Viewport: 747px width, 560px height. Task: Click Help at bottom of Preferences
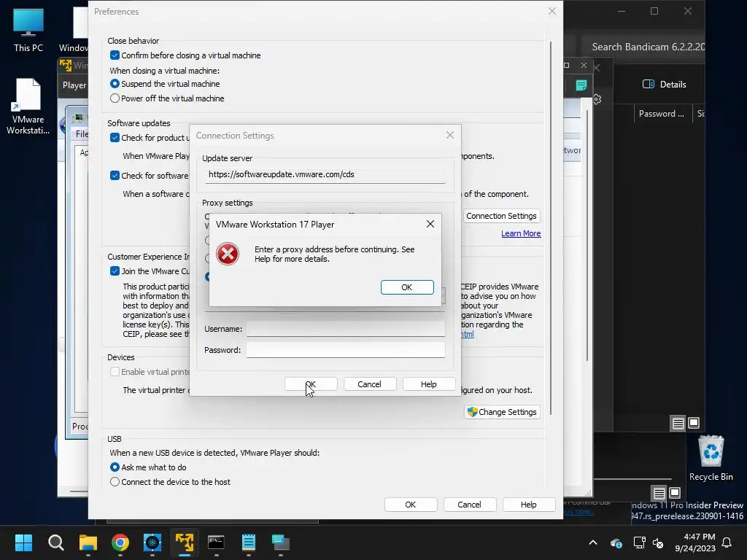[529, 505]
